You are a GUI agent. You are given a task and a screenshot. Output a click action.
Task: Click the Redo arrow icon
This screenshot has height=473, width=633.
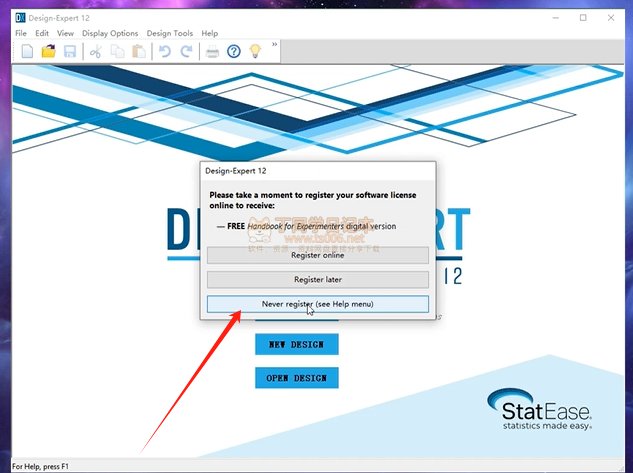tap(186, 51)
